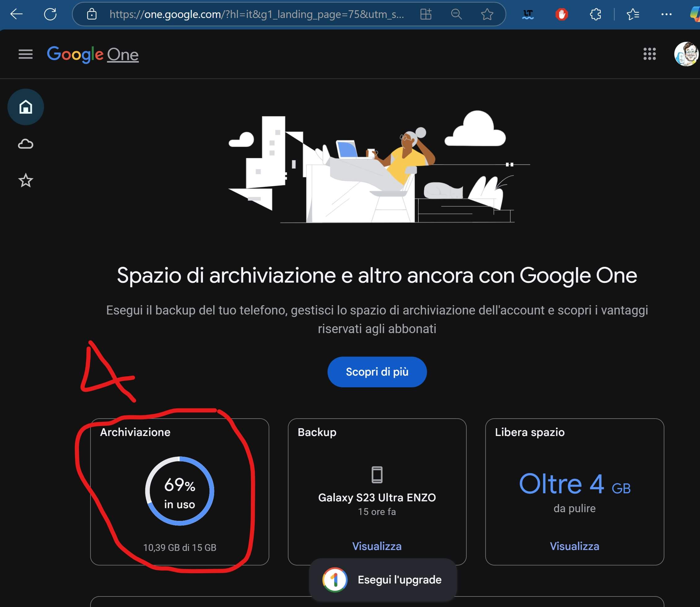This screenshot has height=607, width=700.
Task: Click the browser back arrow
Action: point(16,14)
